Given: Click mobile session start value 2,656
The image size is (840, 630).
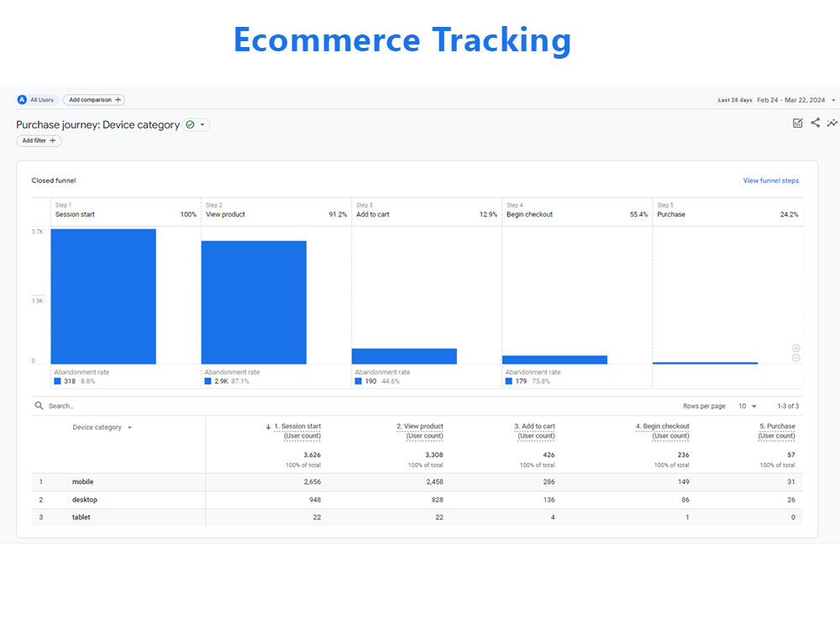Looking at the screenshot, I should (x=312, y=482).
